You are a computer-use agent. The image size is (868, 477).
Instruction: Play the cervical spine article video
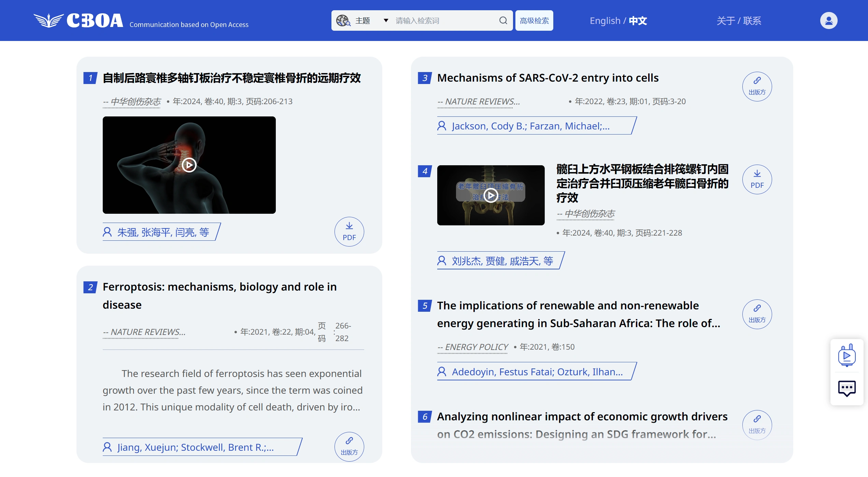coord(188,165)
